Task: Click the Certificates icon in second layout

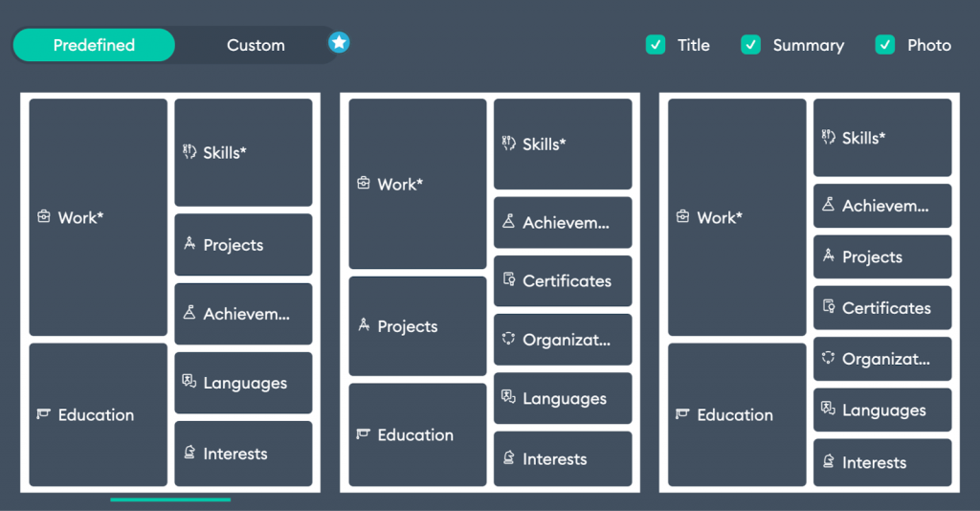Action: [509, 280]
